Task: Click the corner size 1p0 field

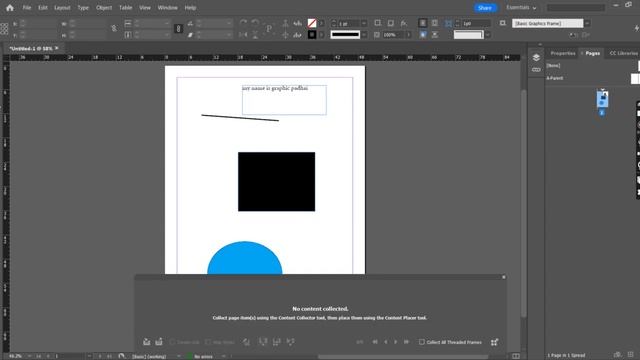Action: point(476,23)
